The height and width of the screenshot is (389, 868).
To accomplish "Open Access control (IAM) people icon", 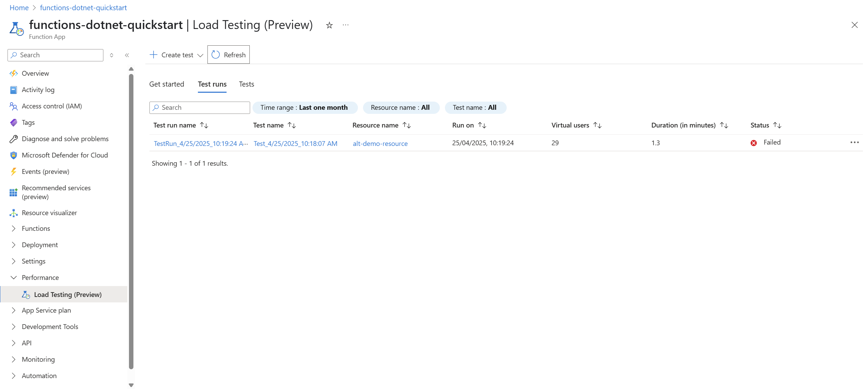I will [x=14, y=106].
